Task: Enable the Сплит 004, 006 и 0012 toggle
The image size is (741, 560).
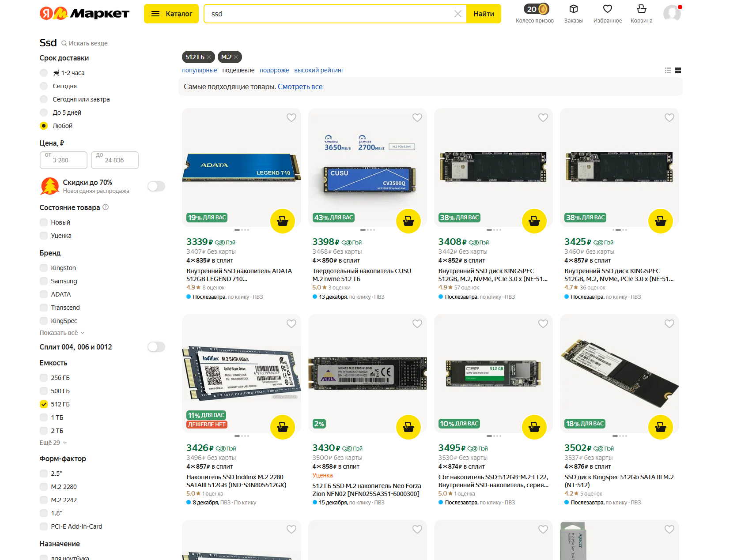Action: tap(156, 347)
